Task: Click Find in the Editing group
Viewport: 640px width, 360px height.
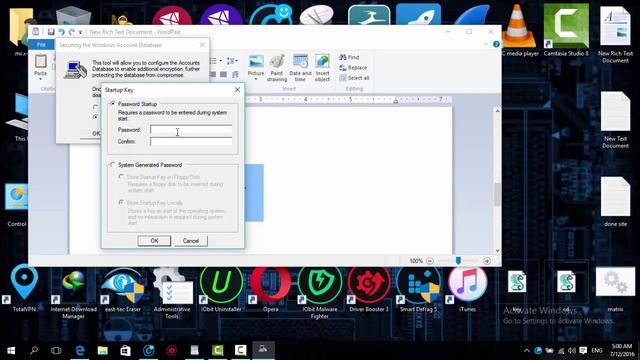Action: coord(349,57)
